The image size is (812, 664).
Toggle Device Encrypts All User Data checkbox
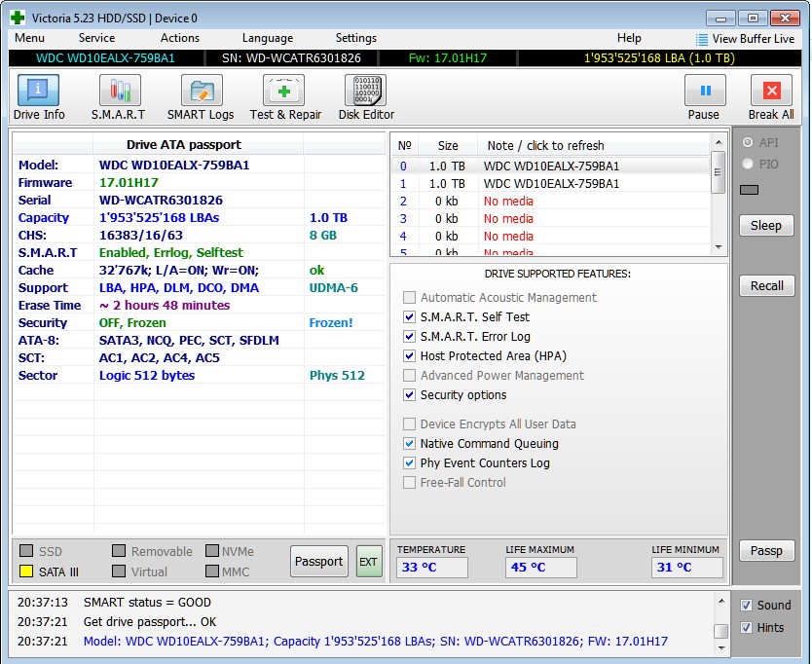pyautogui.click(x=409, y=424)
